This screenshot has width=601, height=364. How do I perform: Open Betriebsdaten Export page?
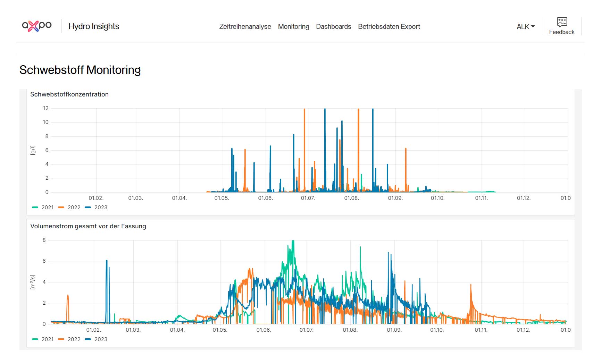389,26
